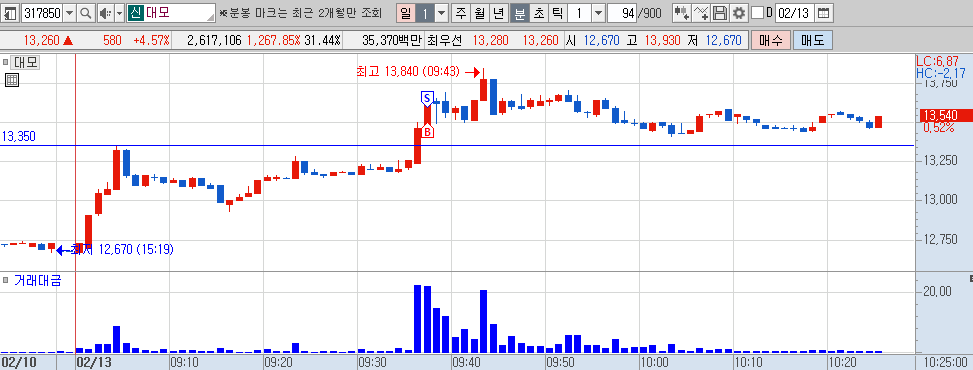973x370 pixels.
Task: Expand the minute interval dropdown after 틱
Action: pyautogui.click(x=598, y=12)
